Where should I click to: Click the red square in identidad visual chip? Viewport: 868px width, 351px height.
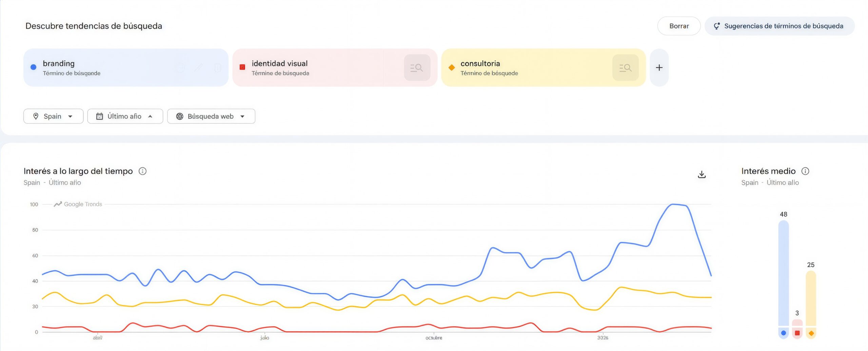(242, 67)
